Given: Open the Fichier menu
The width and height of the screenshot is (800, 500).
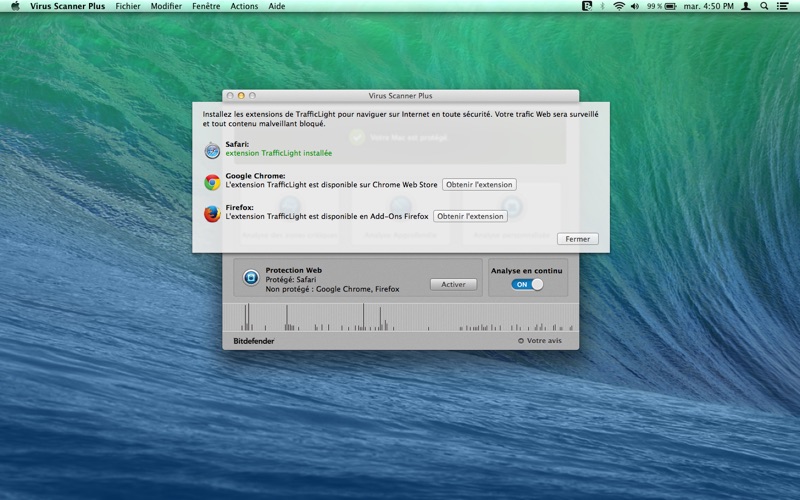Looking at the screenshot, I should point(128,6).
